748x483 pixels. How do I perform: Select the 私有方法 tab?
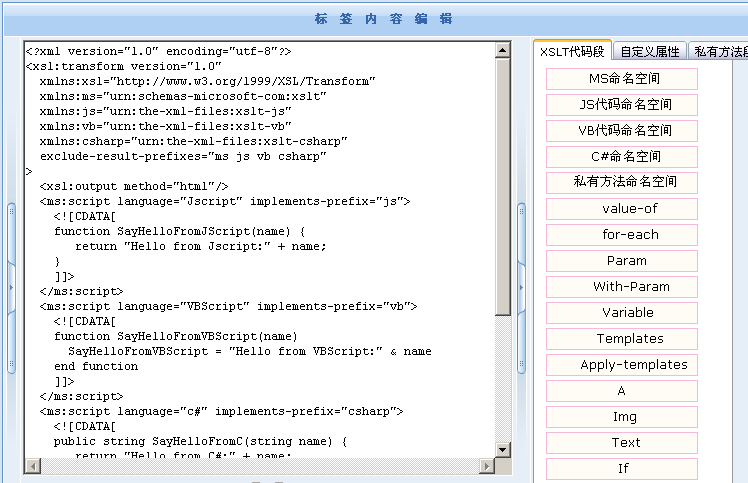720,52
